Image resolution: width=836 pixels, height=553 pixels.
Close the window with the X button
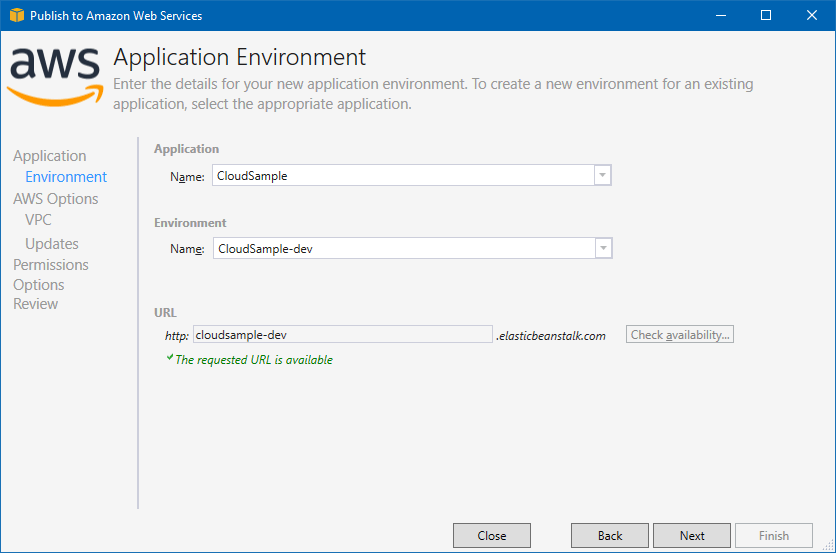point(811,15)
